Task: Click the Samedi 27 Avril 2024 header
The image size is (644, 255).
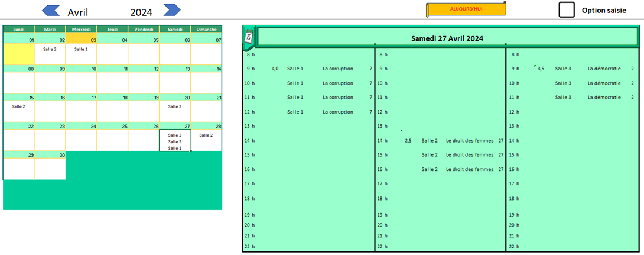Action: 447,38
